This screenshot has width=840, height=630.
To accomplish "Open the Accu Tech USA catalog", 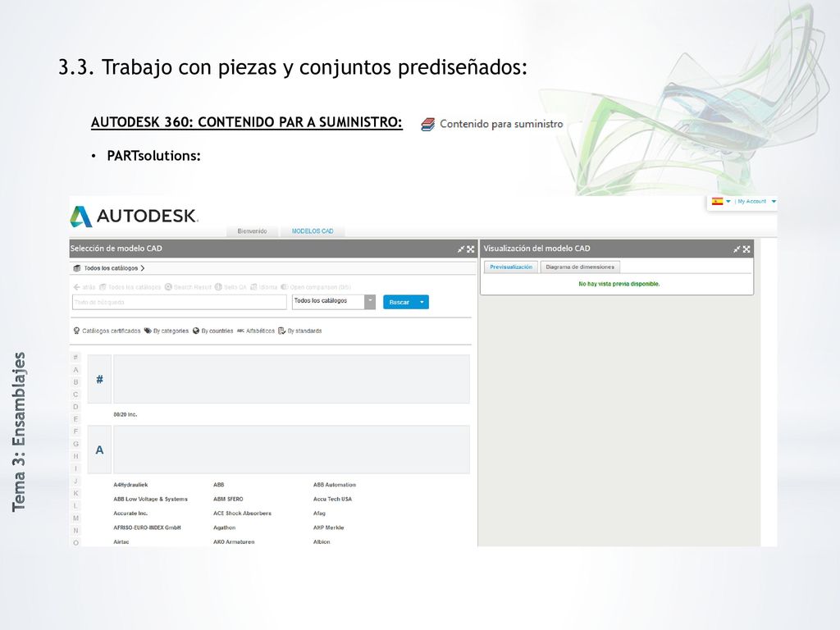I will [332, 500].
